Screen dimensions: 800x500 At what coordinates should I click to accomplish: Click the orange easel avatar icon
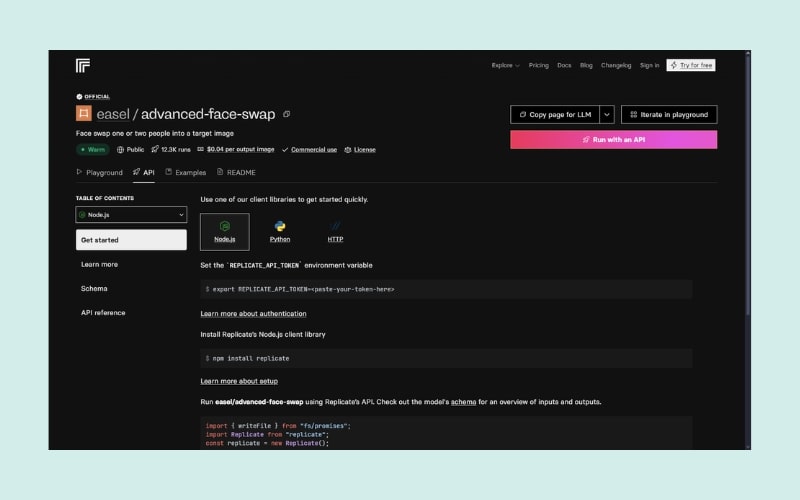click(84, 113)
